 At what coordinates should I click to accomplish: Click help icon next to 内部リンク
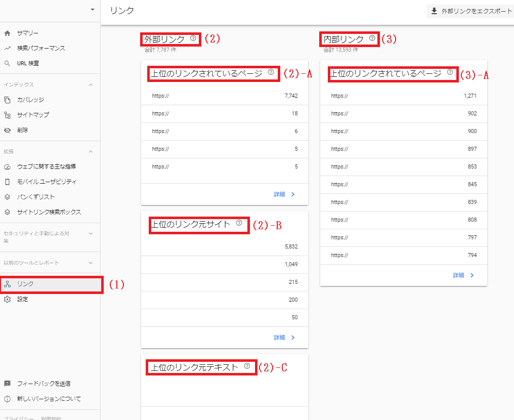coord(372,38)
